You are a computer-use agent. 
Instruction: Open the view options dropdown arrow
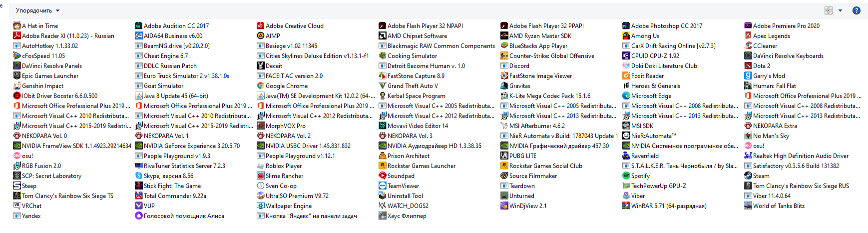840,10
